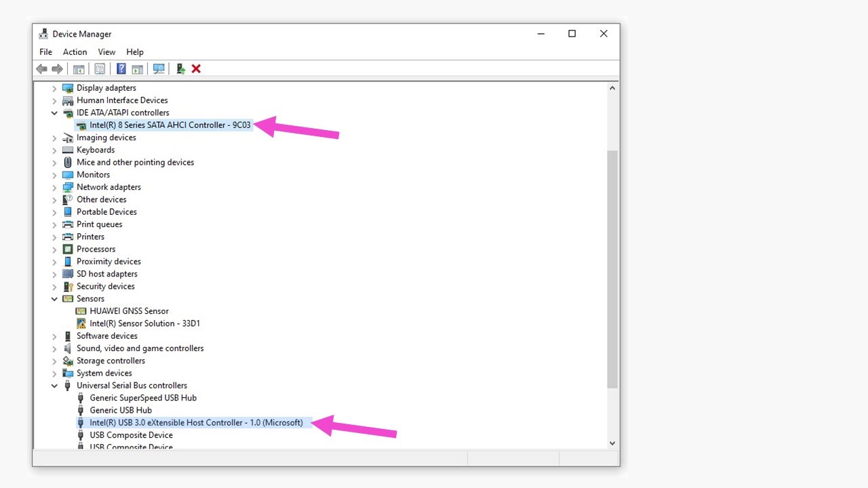Click the blue Help question-mark toolbar icon

tap(121, 69)
